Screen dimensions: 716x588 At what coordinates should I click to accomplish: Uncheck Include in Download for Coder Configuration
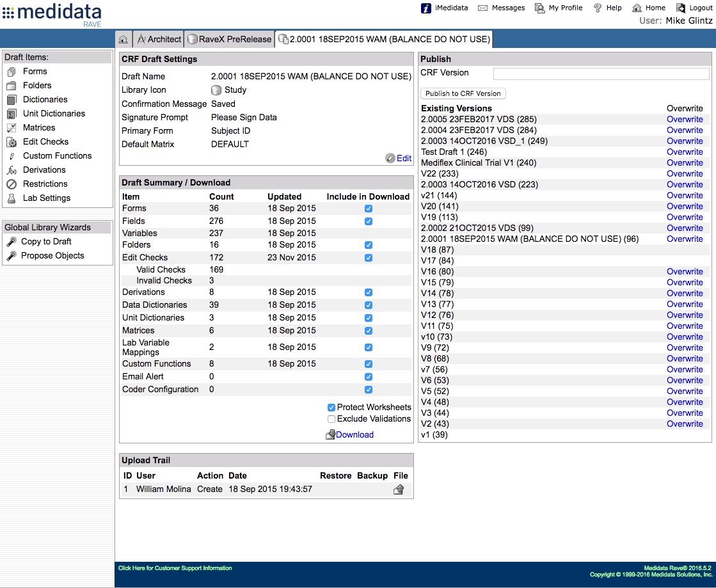pyautogui.click(x=369, y=390)
